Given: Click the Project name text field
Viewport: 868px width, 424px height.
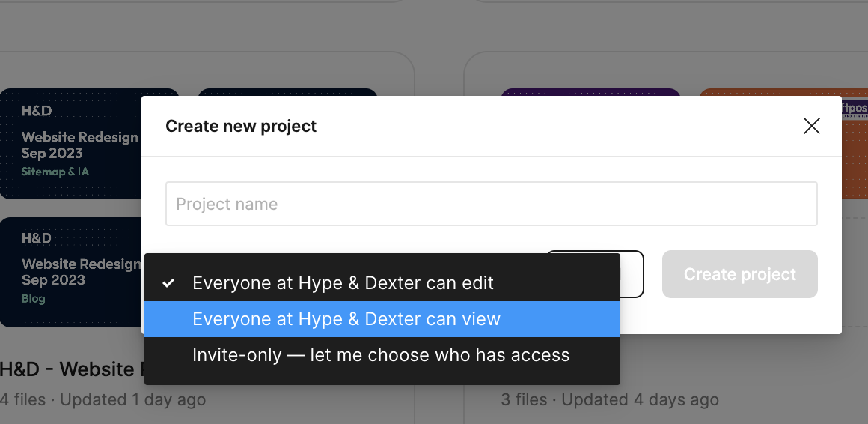Looking at the screenshot, I should (491, 204).
